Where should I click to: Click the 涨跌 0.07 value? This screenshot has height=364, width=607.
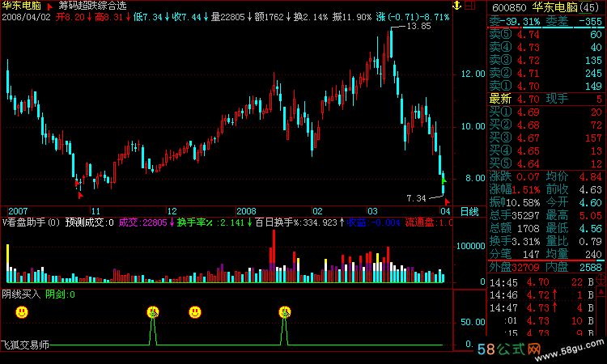(515, 177)
